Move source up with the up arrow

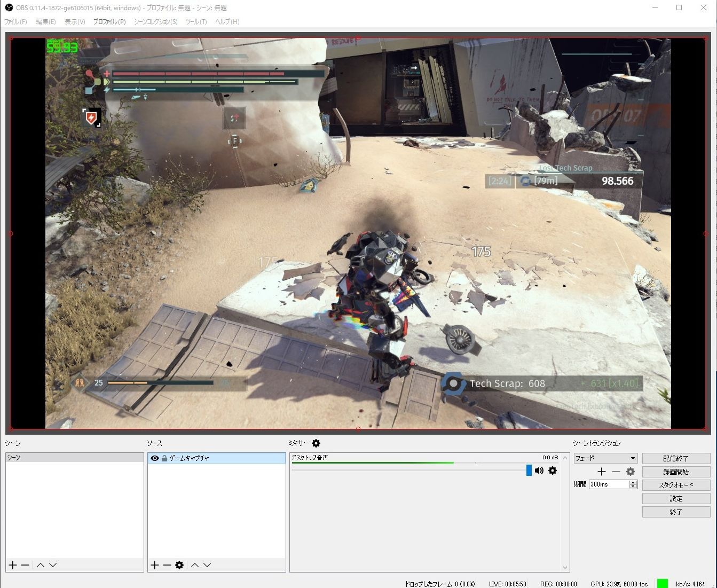coord(195,565)
